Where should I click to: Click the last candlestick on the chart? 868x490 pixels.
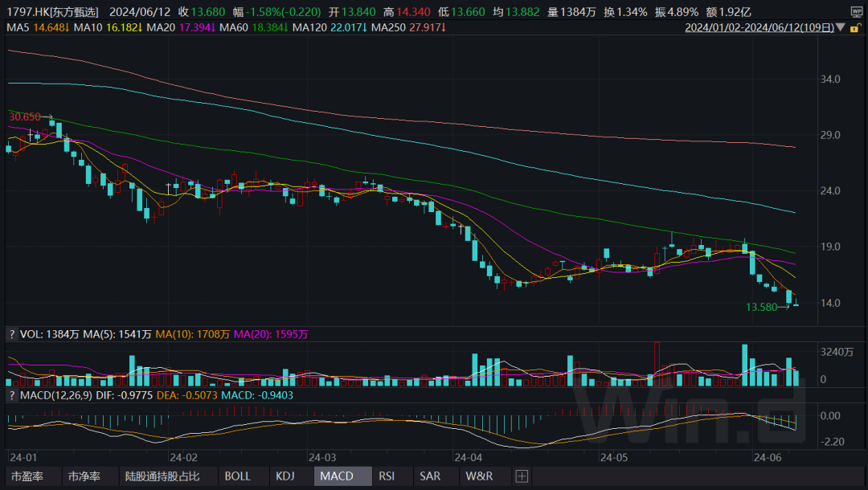pyautogui.click(x=796, y=303)
